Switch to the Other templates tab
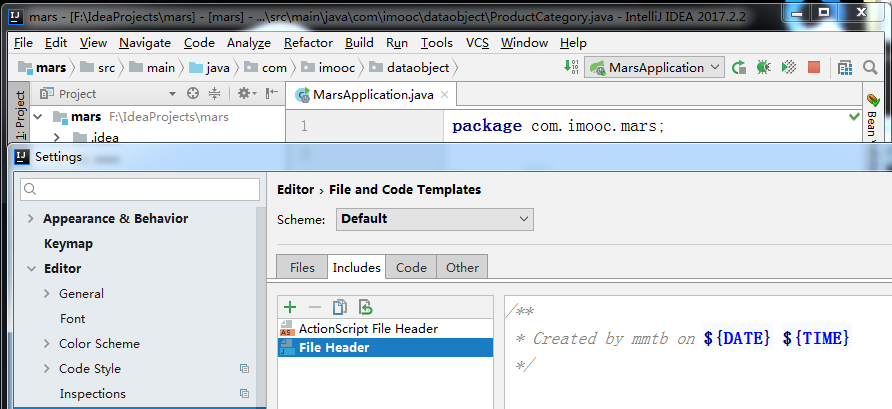 coord(462,267)
